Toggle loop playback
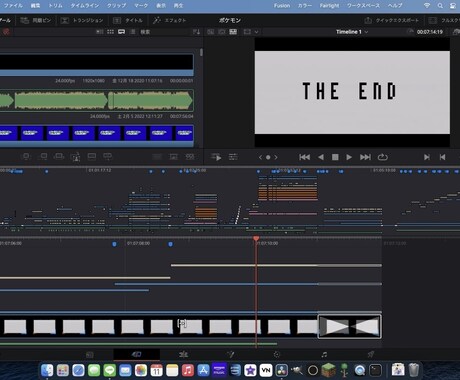The height and width of the screenshot is (380, 460). coord(383,157)
